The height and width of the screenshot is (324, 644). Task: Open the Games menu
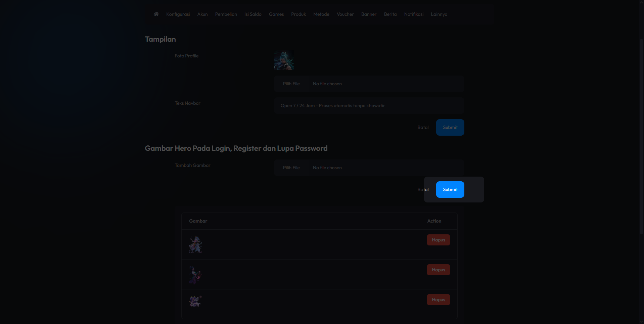(x=276, y=14)
